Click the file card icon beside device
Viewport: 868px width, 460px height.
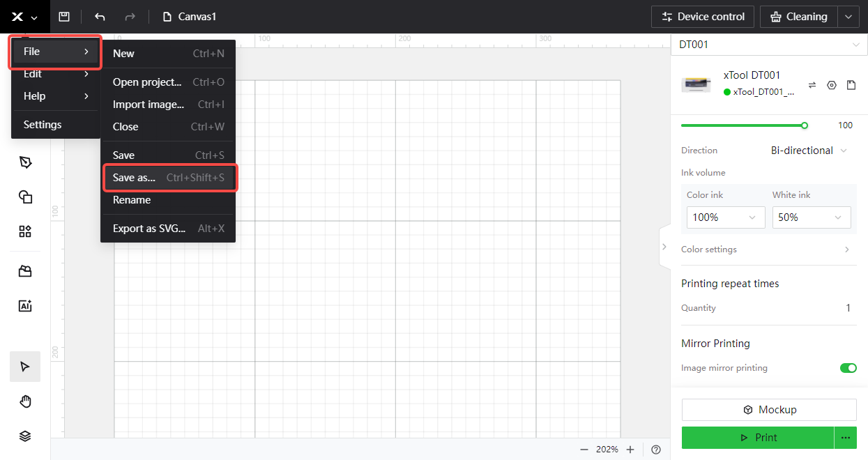(x=851, y=85)
